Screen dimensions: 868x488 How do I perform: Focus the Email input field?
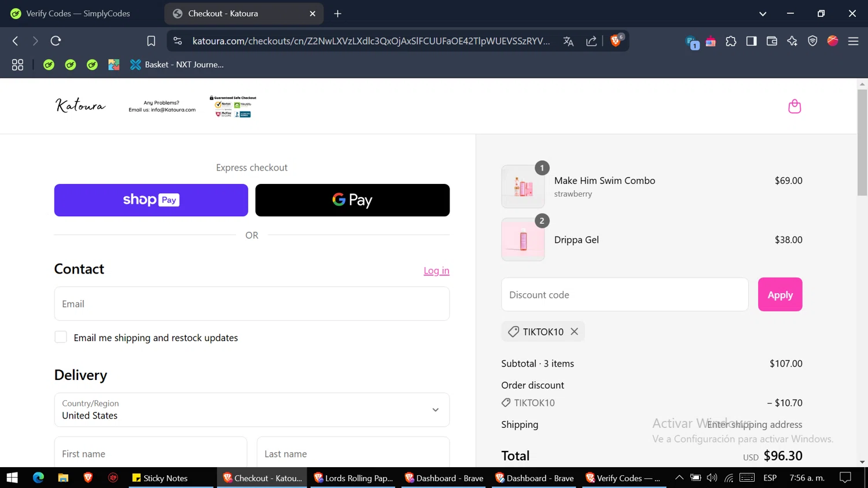(252, 304)
